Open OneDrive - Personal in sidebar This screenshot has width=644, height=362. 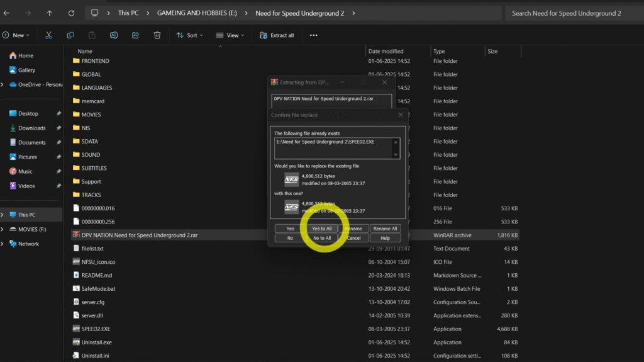point(35,84)
